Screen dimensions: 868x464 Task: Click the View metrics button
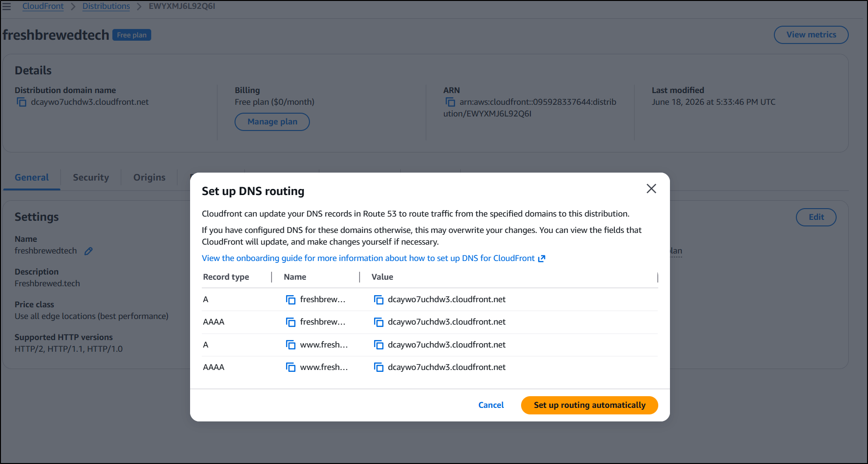811,35
